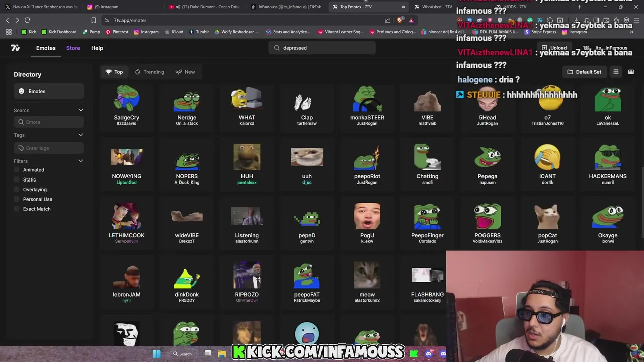The height and width of the screenshot is (362, 644).
Task: Open the HACKERMANS emote
Action: click(608, 165)
